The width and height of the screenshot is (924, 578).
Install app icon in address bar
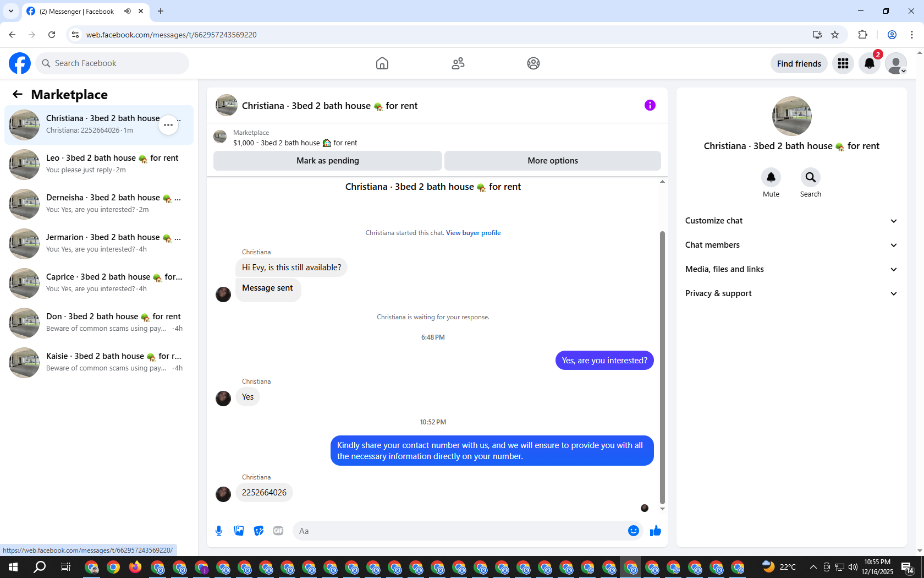[817, 35]
